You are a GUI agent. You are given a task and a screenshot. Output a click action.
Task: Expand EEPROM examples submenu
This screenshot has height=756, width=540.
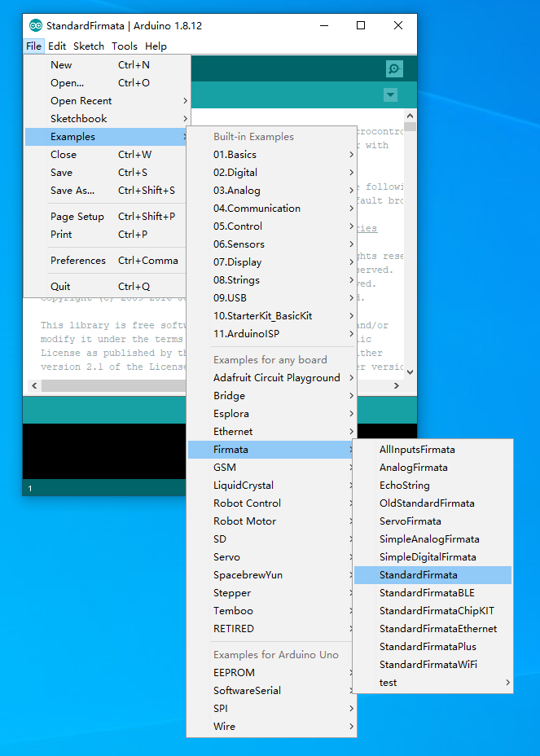(x=271, y=673)
